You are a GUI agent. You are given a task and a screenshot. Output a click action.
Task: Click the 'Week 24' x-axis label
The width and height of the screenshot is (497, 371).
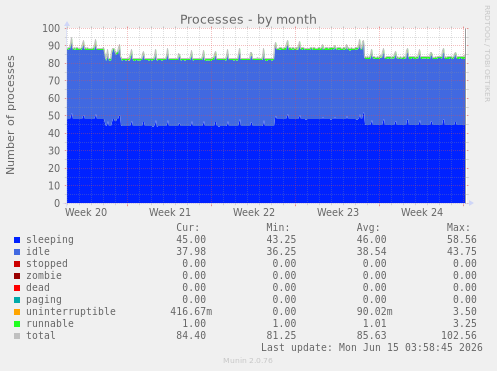(x=422, y=212)
